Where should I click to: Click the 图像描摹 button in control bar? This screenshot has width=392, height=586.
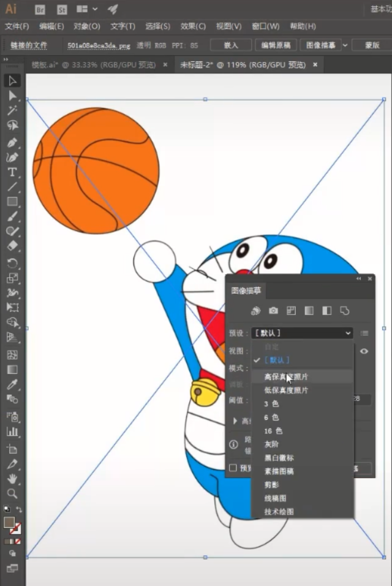[x=321, y=45]
